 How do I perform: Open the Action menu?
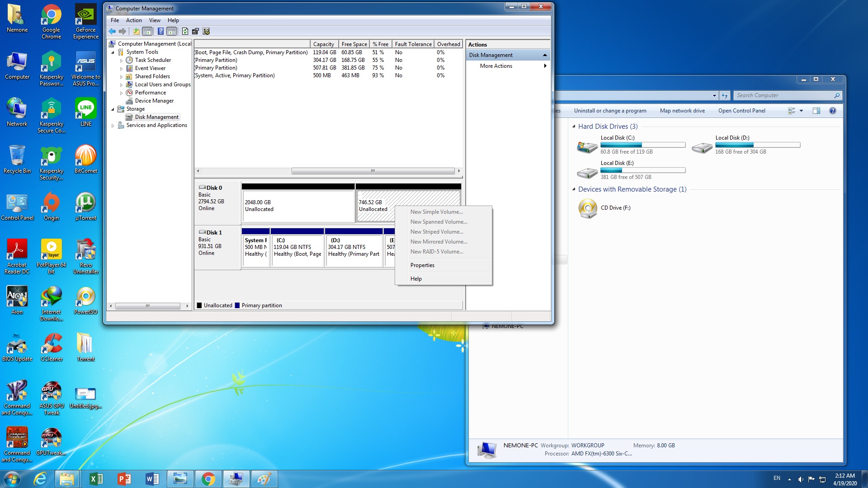(134, 20)
